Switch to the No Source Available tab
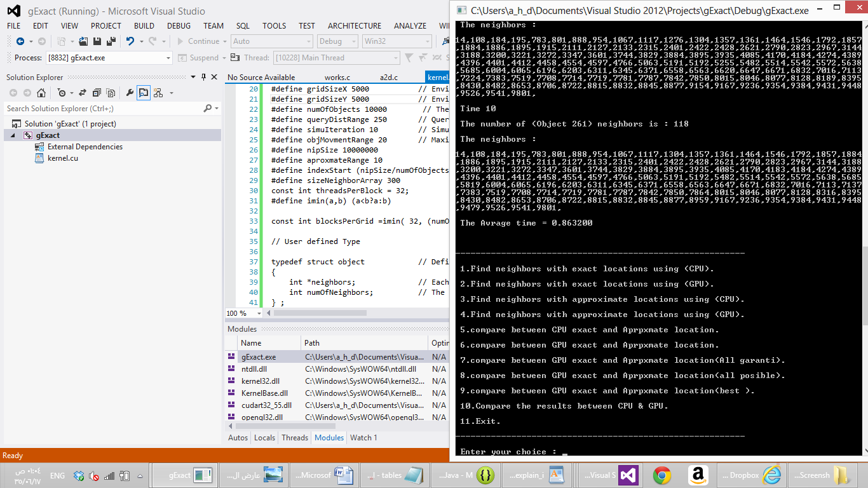The height and width of the screenshot is (488, 868). point(262,78)
